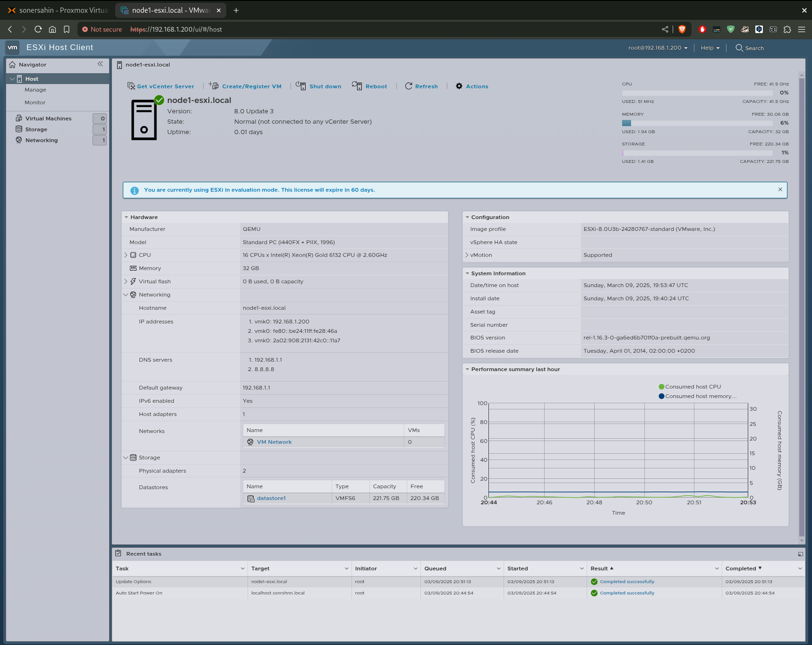Collapse the Navigator panel with the double chevron
The image size is (812, 645).
101,64
